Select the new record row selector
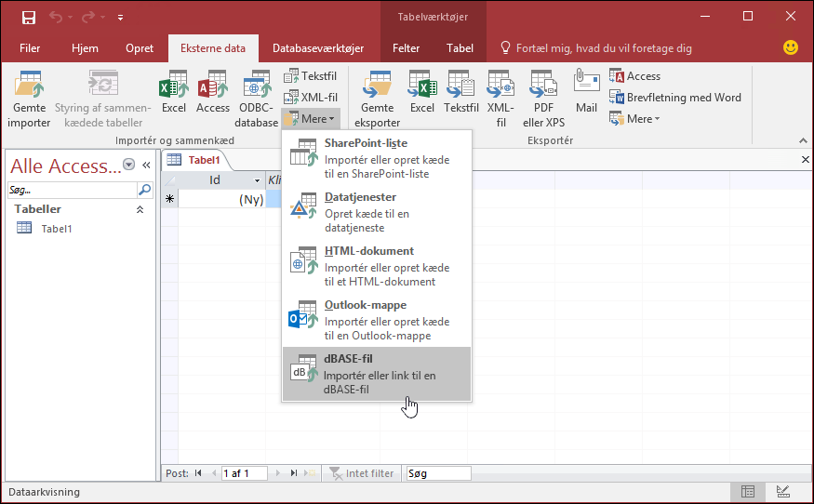This screenshot has height=504, width=814. click(x=169, y=199)
